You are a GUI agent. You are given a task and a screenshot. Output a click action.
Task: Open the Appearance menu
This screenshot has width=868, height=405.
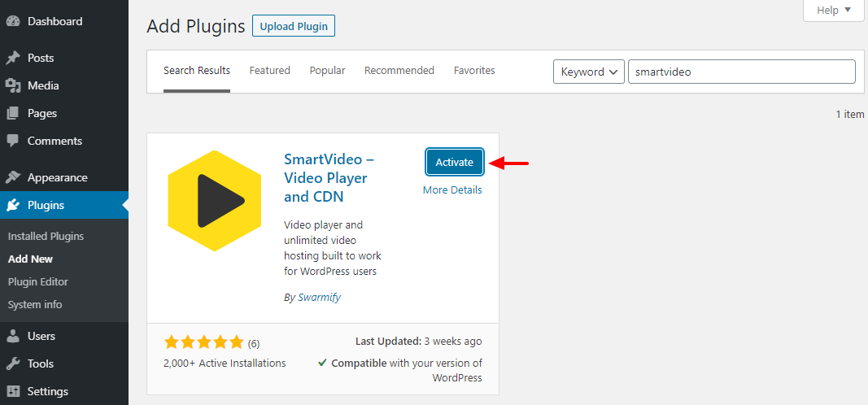(64, 177)
